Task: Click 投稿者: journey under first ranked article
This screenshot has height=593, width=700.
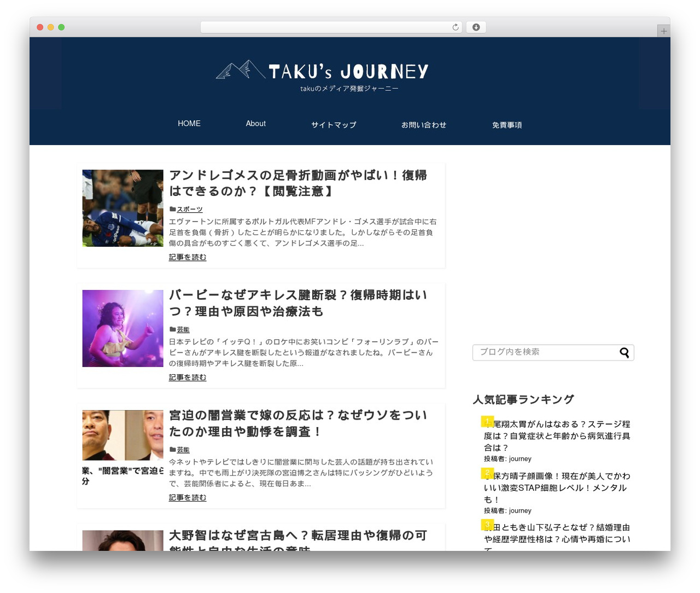Action: 507,459
